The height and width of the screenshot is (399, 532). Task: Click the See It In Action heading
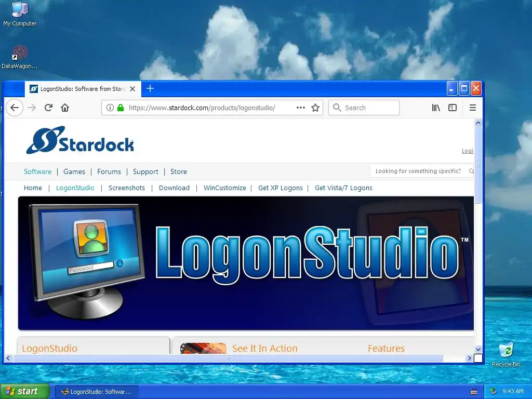(264, 349)
